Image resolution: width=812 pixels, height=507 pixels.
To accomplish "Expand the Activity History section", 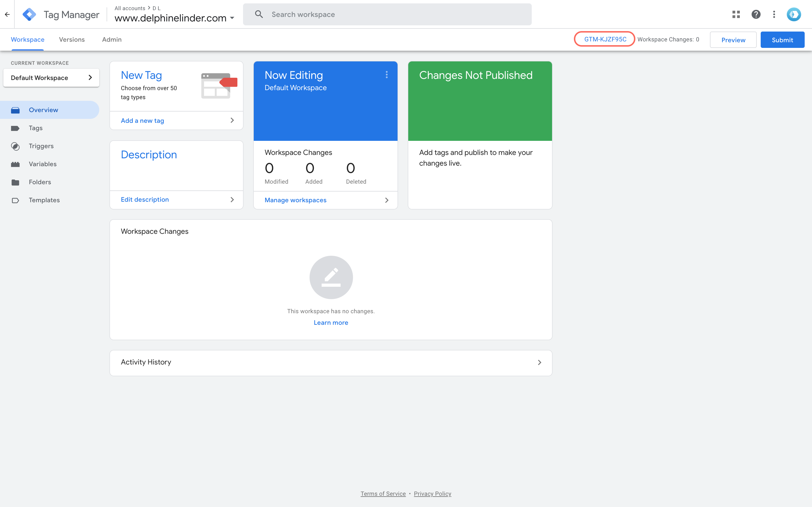I will [539, 363].
